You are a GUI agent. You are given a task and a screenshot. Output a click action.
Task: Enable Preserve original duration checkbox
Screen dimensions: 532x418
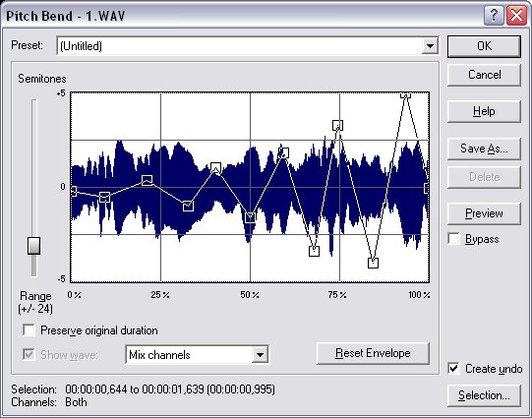pyautogui.click(x=29, y=329)
